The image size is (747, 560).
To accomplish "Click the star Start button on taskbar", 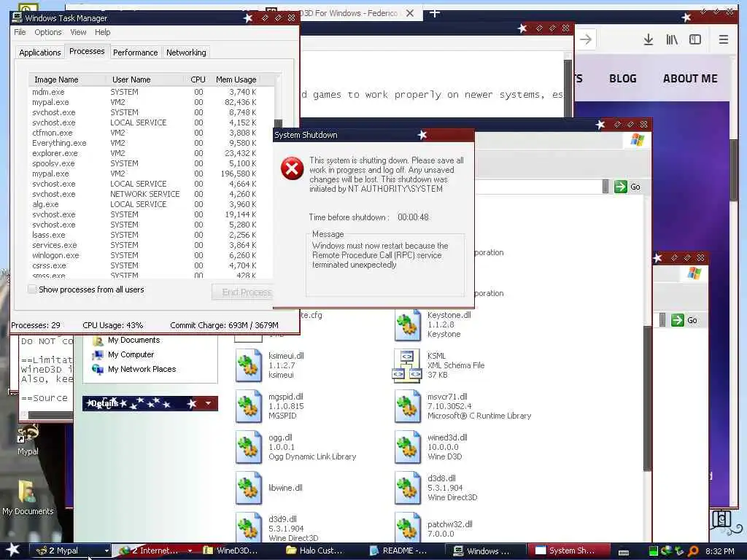I will [x=12, y=551].
